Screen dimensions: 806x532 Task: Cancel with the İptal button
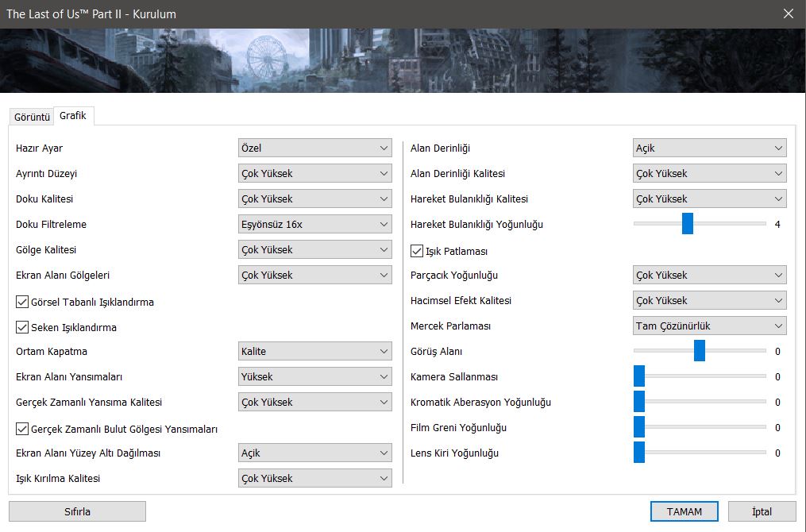tap(762, 511)
